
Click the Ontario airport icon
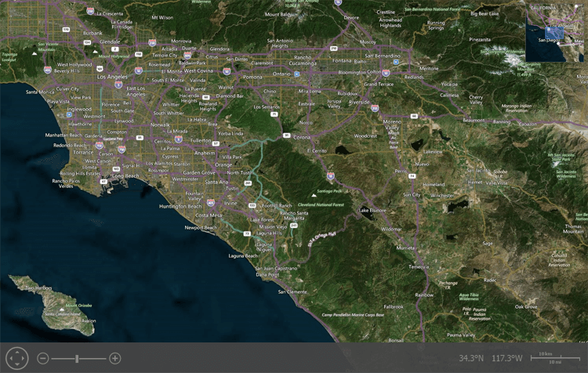click(x=296, y=74)
